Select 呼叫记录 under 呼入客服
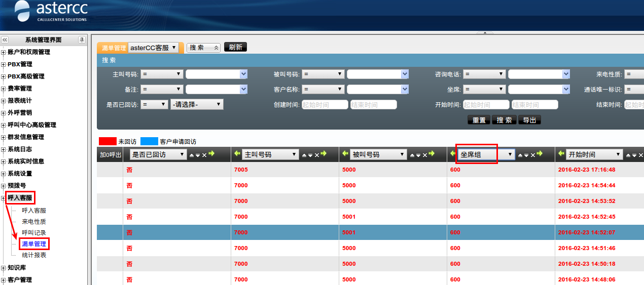The width and height of the screenshot is (644, 285). click(34, 233)
